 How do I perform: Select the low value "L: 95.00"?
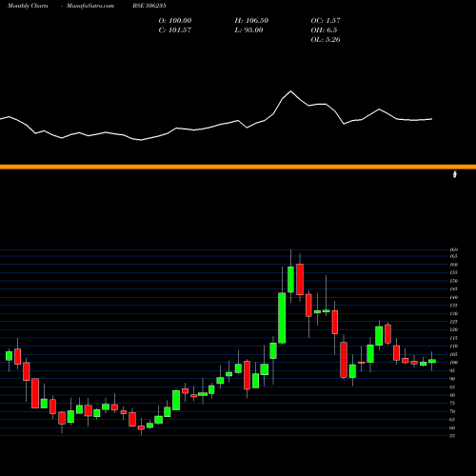tap(248, 30)
